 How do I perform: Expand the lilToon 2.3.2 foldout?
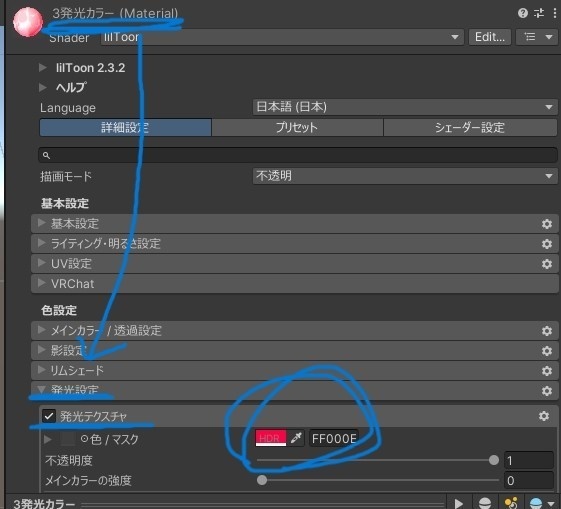(43, 67)
